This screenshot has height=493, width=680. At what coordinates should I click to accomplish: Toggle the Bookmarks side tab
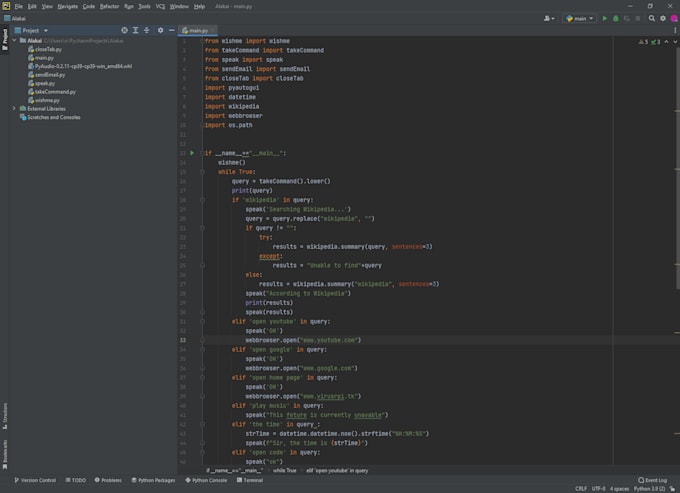coord(5,454)
